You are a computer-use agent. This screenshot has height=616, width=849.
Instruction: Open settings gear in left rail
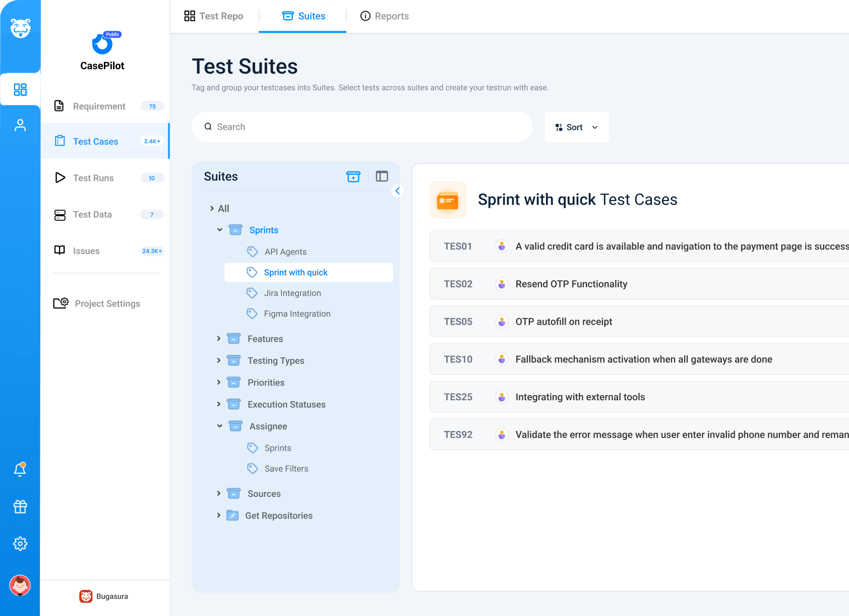pyautogui.click(x=20, y=543)
